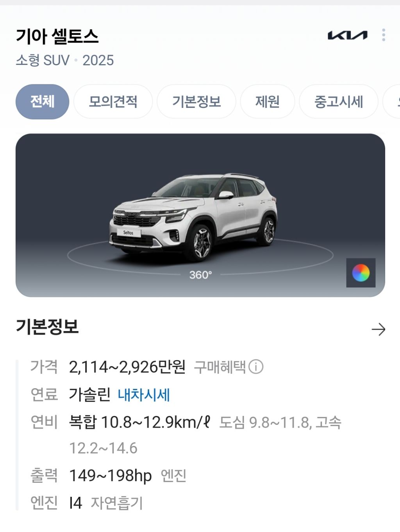Image resolution: width=400 pixels, height=532 pixels.
Task: Click the 구매혜택 label
Action: pos(220,367)
